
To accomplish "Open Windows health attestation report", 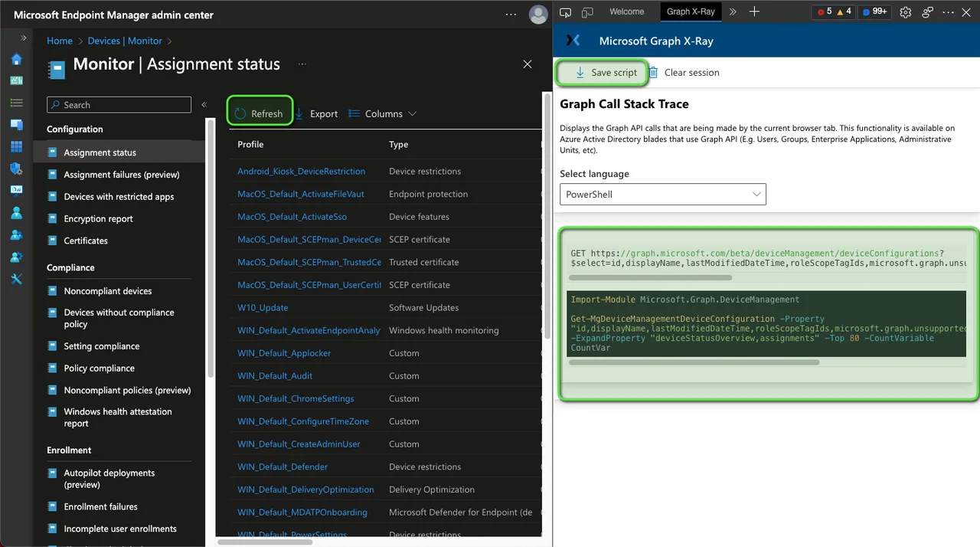I will click(119, 418).
